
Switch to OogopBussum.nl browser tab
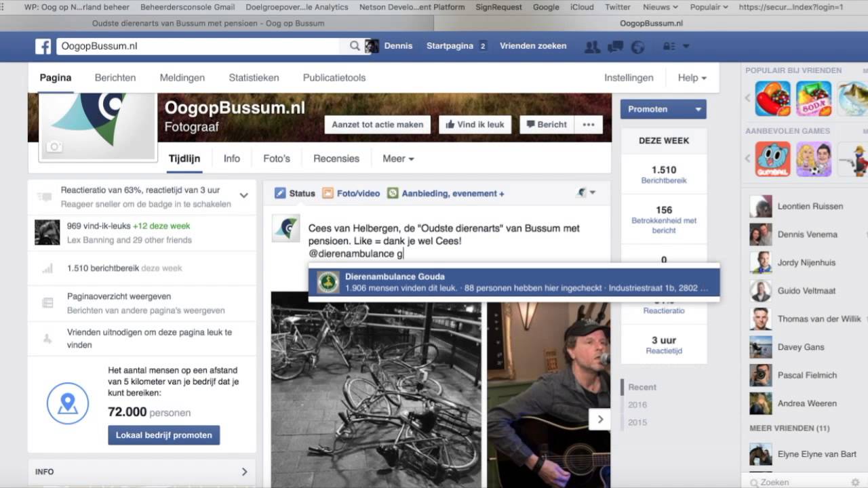(x=651, y=23)
